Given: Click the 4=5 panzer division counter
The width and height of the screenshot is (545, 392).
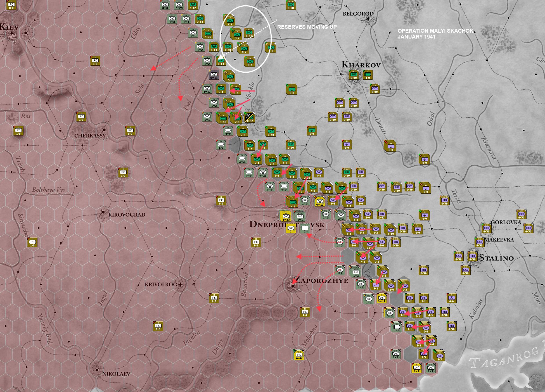Looking at the screenshot, I should click(284, 186).
